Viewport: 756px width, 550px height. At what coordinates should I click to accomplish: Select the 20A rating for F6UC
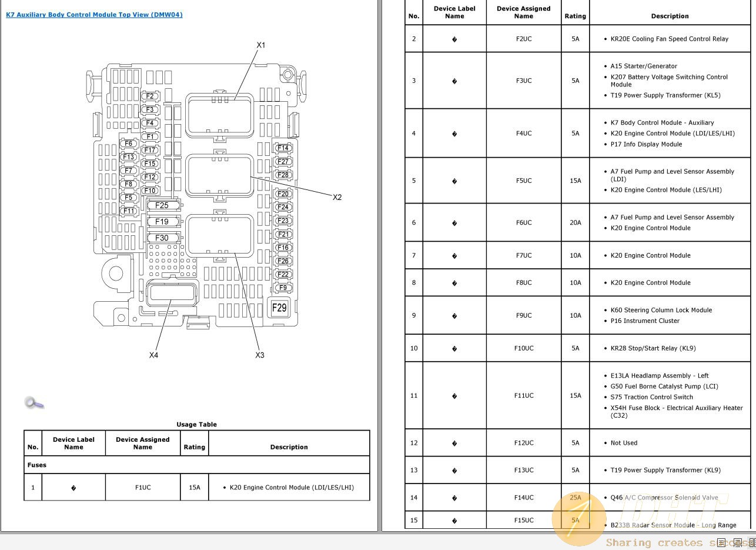pos(576,222)
